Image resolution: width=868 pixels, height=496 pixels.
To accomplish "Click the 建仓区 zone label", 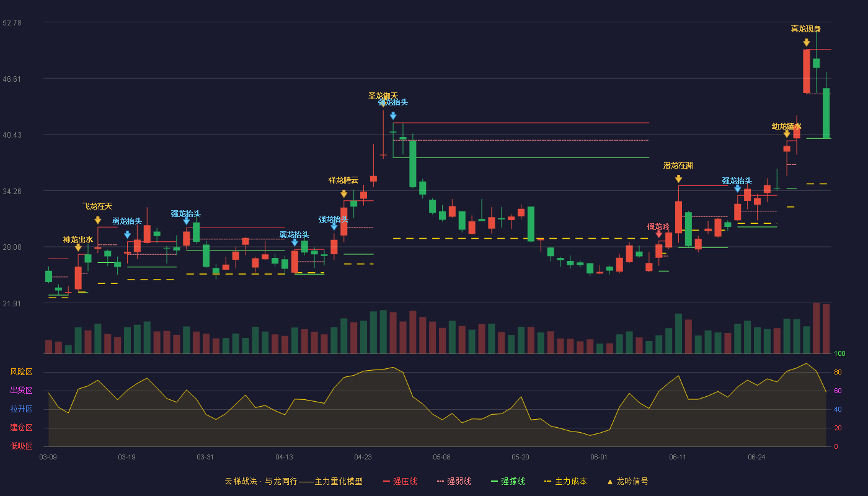I will (x=21, y=428).
